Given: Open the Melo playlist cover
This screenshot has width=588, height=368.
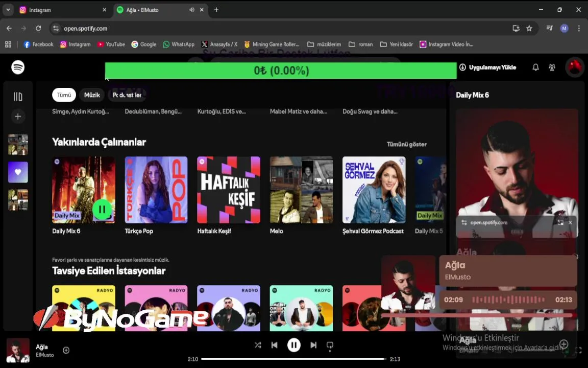Looking at the screenshot, I should click(x=301, y=190).
